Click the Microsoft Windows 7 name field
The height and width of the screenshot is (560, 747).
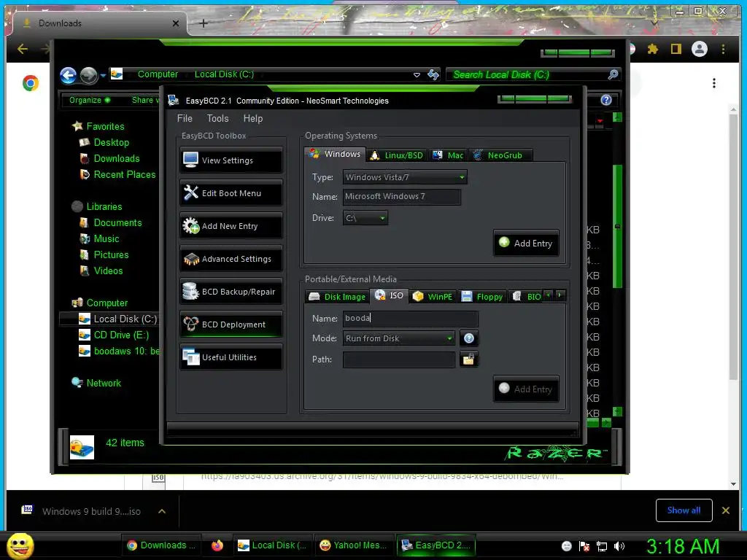click(402, 197)
